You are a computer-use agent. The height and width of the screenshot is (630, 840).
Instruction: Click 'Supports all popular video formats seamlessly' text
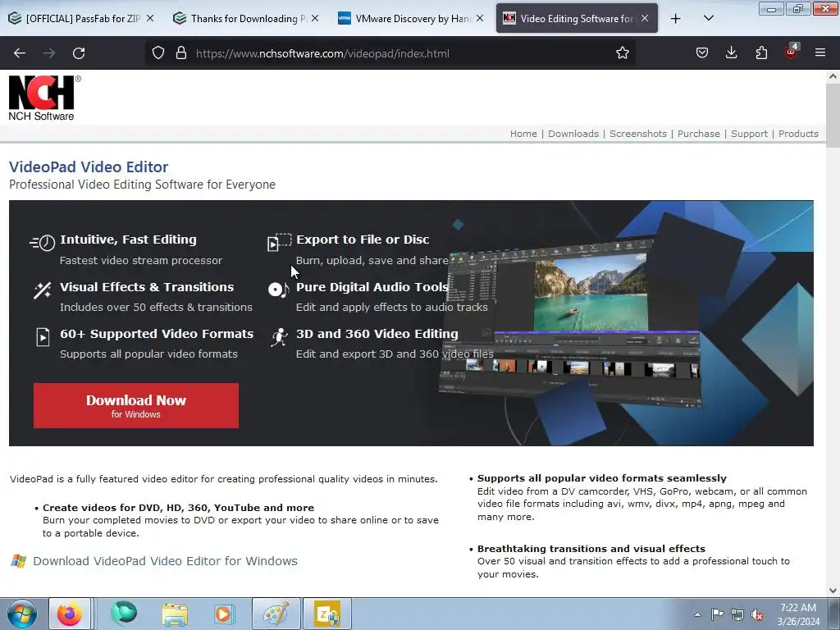point(601,478)
